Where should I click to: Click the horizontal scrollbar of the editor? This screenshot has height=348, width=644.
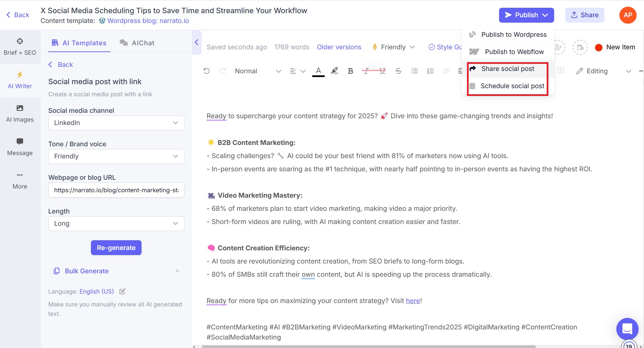click(x=368, y=346)
